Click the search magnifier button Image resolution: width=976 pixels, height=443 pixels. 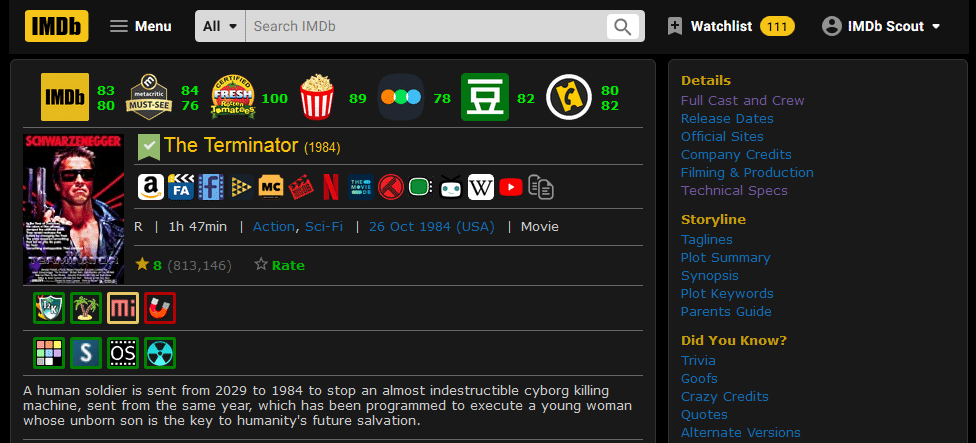(x=622, y=26)
